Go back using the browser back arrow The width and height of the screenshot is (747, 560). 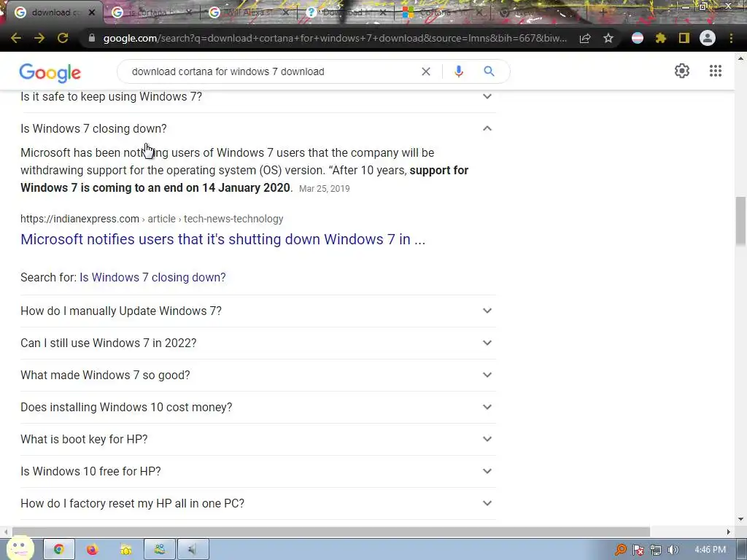coord(16,38)
